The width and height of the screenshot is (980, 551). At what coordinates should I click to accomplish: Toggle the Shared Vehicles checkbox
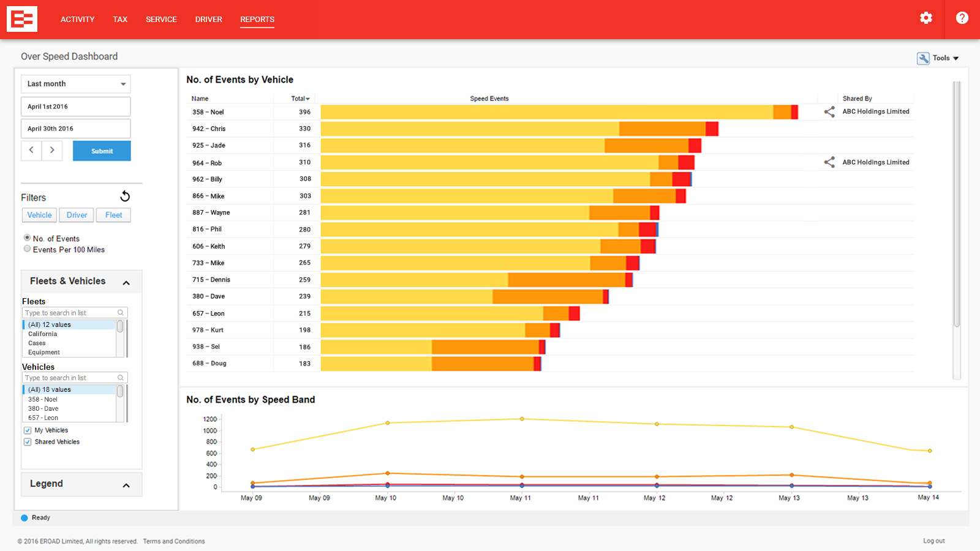tap(28, 442)
